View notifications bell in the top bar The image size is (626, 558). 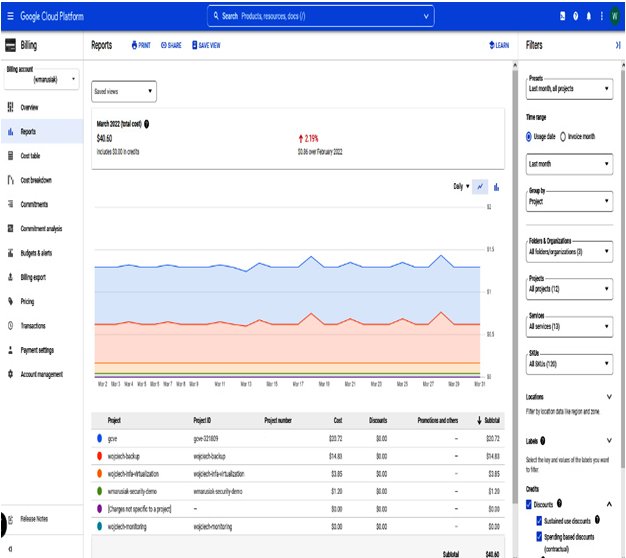(x=588, y=16)
